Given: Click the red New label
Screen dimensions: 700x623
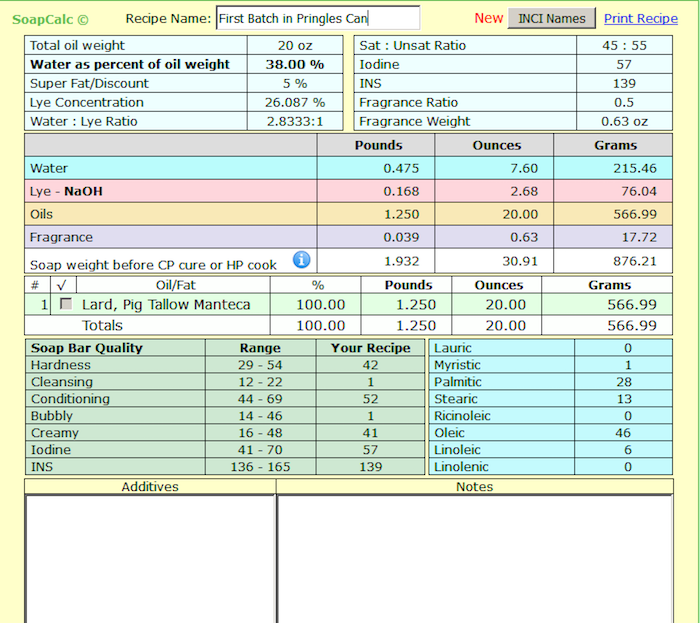Looking at the screenshot, I should (x=489, y=18).
